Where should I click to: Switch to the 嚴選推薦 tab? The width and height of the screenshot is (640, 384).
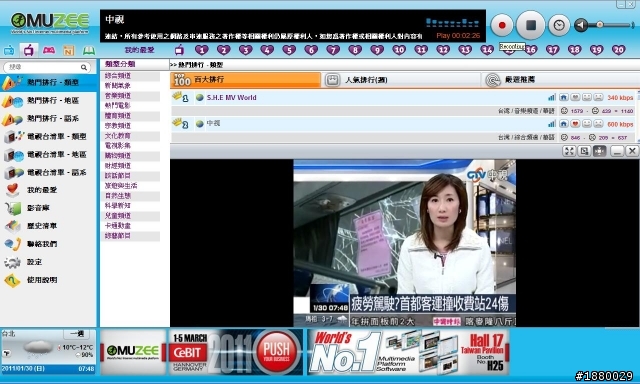tap(559, 80)
